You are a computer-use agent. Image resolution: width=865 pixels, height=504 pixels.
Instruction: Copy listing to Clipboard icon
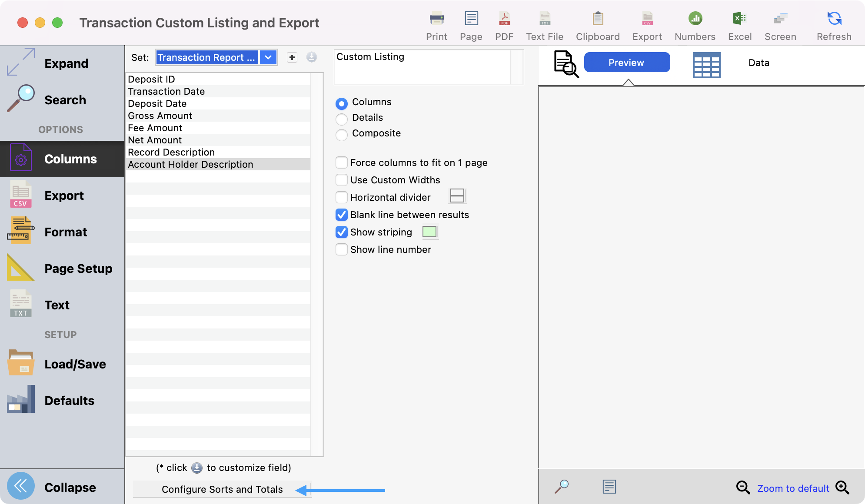[x=598, y=19]
